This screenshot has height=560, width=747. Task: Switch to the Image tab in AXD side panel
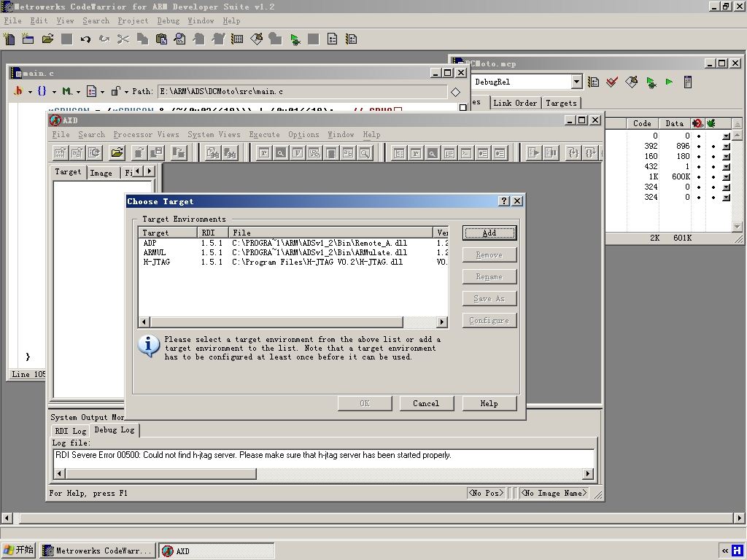tap(101, 173)
